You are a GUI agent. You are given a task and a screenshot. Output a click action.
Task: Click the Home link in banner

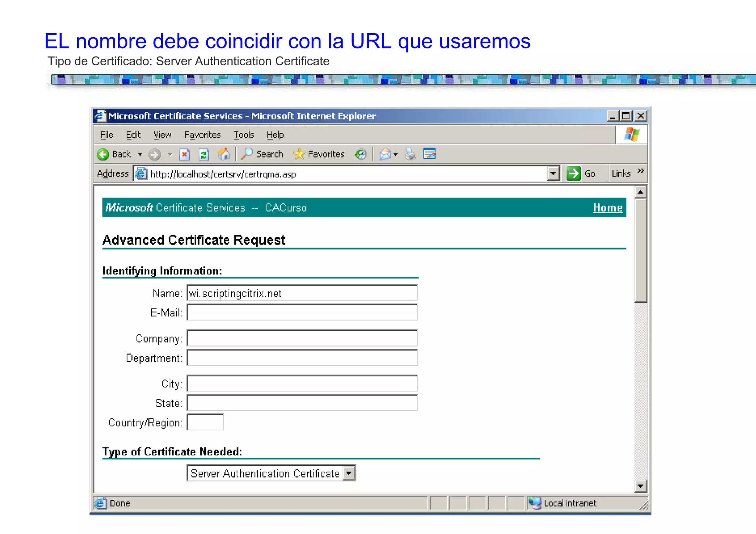click(608, 208)
